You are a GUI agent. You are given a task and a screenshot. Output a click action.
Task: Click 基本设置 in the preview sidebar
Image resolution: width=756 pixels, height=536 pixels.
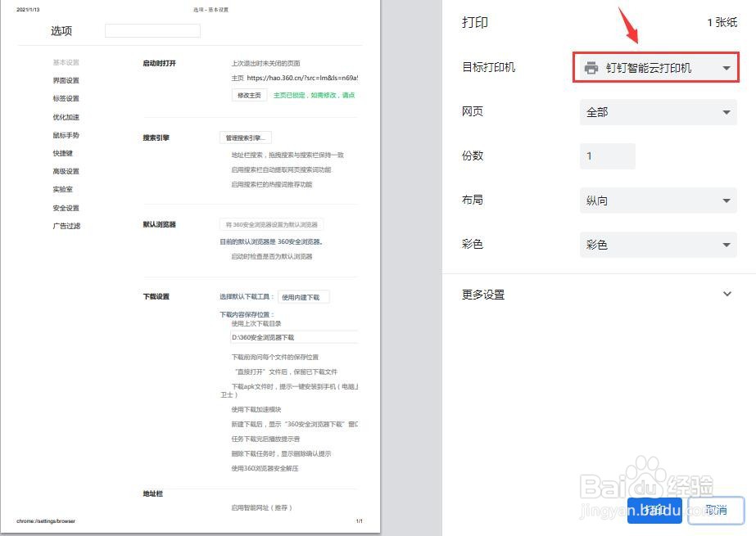(x=66, y=63)
